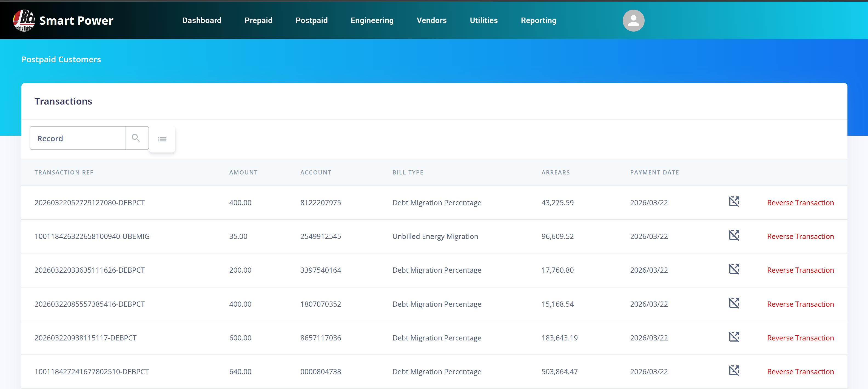Reverse Transaction for 400.00 on account 8122207975
This screenshot has width=868, height=389.
click(x=800, y=203)
